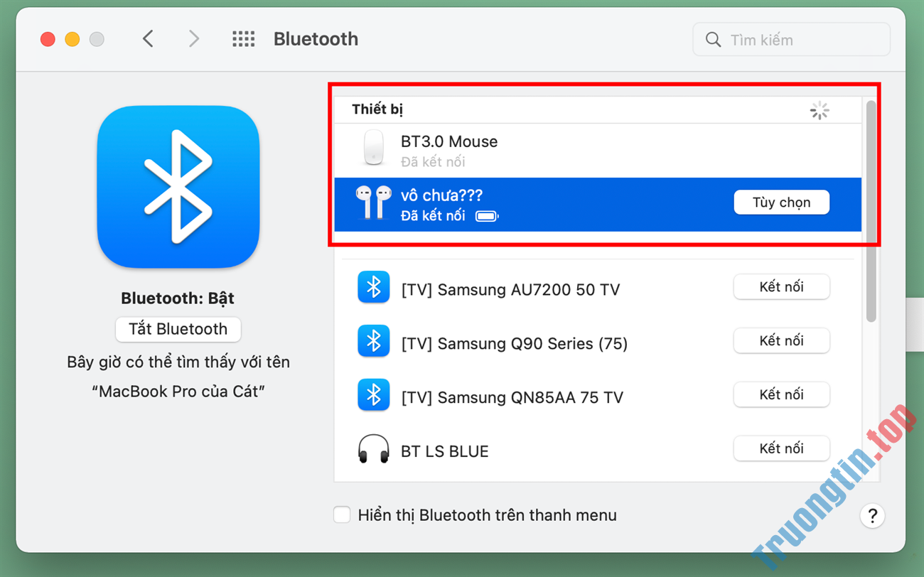Screen dimensions: 924x577
Task: Click Bluetooth icon of Samsung AU7200 50 TV
Action: click(373, 287)
